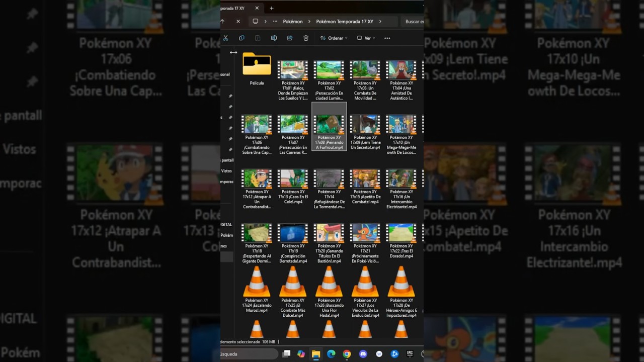Add a new tab with plus button
This screenshot has width=644, height=362.
click(x=272, y=8)
